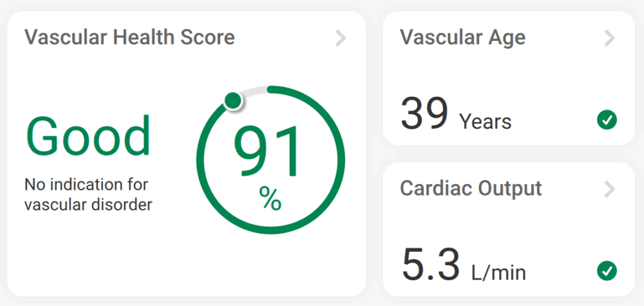
Task: Click the green dot on score ring
Action: (x=233, y=99)
